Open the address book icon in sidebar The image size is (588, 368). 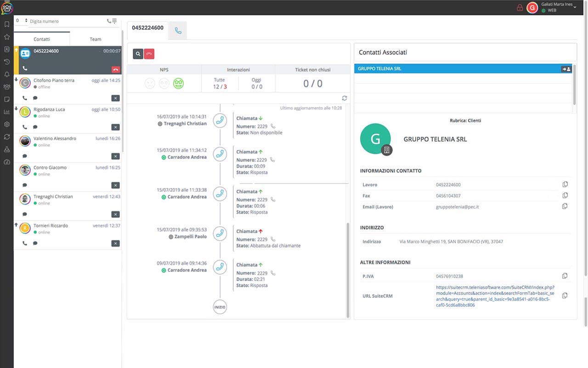[7, 49]
